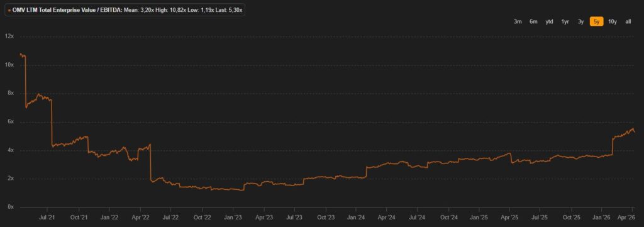Click the Apr '24 x-axis label
This screenshot has width=644, height=227.
click(x=387, y=217)
